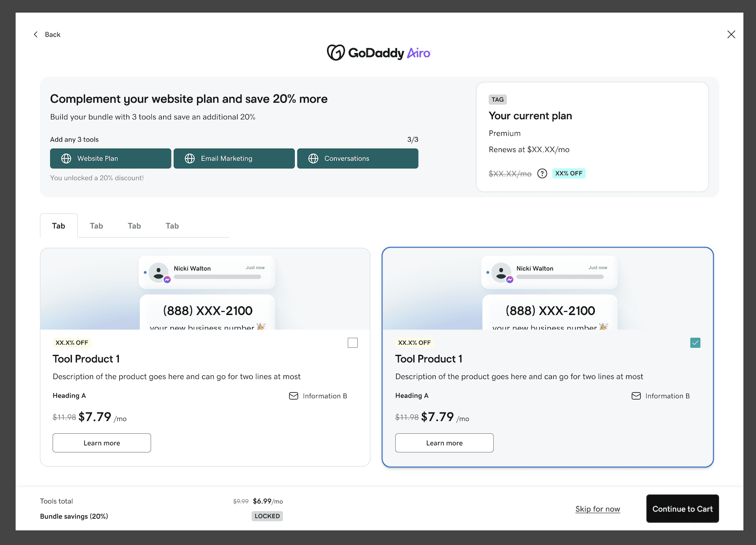Click the globe icon on Website Plan
This screenshot has height=545, width=756.
coord(66,158)
